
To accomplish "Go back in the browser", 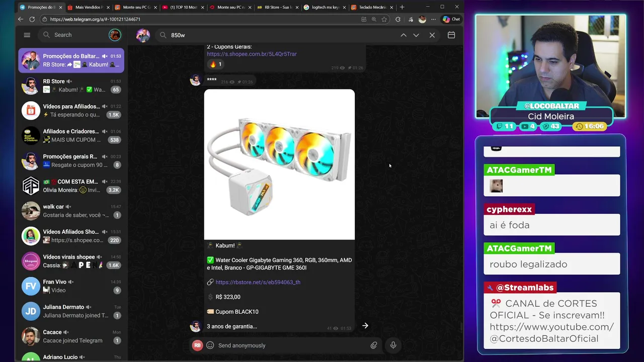I will (x=21, y=19).
